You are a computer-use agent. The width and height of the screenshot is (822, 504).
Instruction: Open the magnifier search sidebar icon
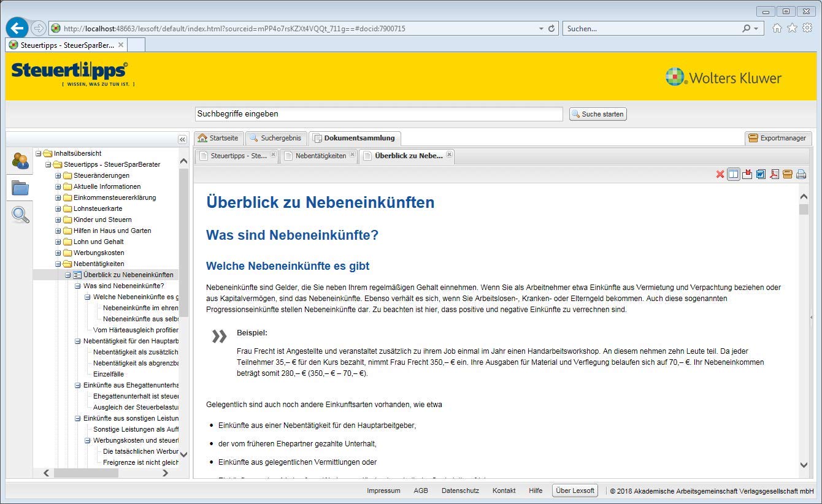pos(20,215)
